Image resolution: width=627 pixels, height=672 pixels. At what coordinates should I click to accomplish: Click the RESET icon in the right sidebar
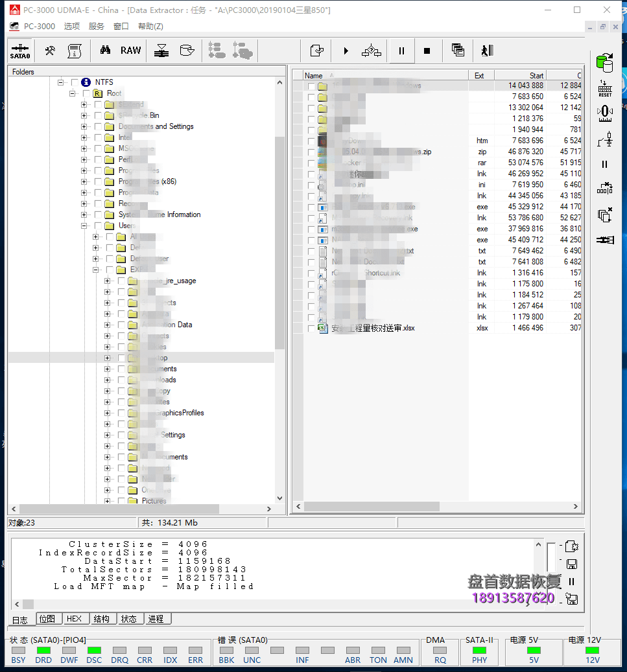pyautogui.click(x=605, y=89)
